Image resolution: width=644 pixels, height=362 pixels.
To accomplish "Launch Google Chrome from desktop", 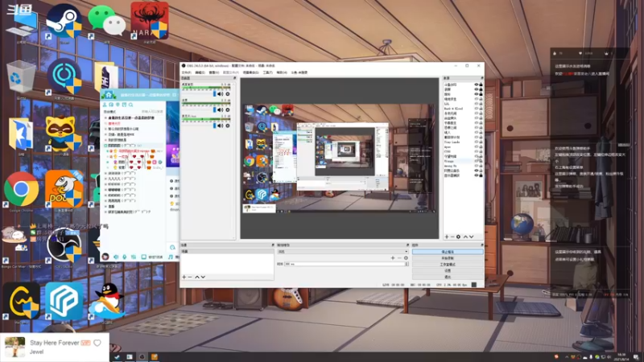I will pos(22,189).
